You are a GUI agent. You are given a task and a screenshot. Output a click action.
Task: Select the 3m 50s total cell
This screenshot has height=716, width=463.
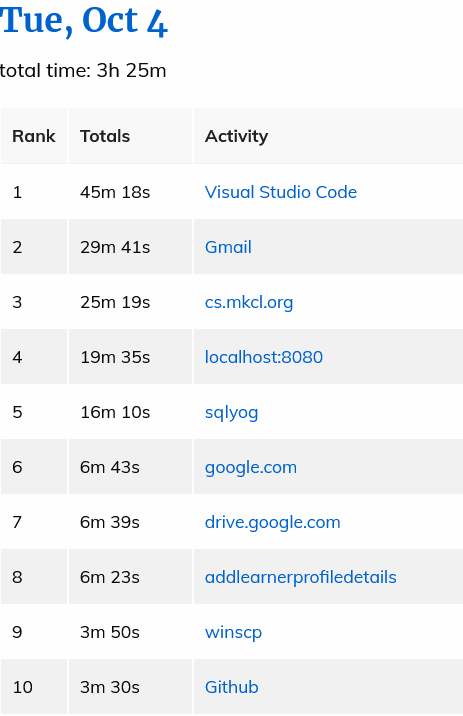[130, 632]
